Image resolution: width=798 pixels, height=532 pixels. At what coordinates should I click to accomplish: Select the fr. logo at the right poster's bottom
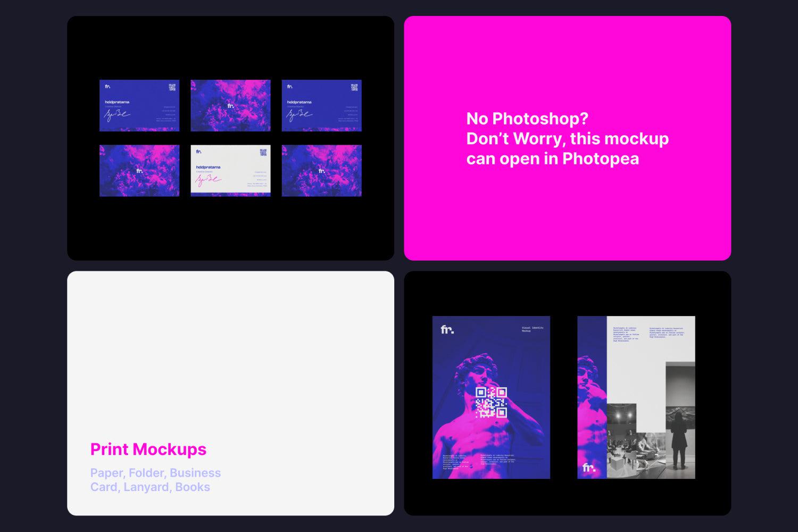(x=588, y=468)
